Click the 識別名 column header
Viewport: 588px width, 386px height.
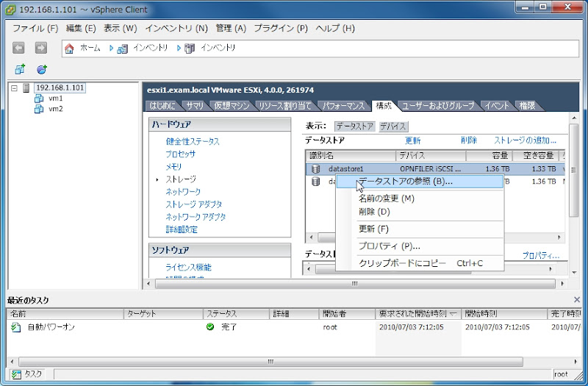[351, 155]
